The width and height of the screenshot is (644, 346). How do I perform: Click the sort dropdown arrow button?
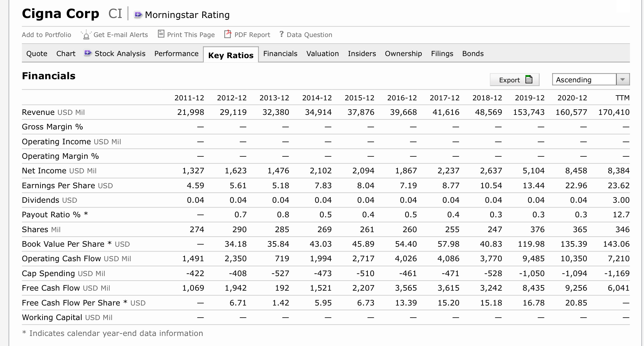[x=623, y=80]
